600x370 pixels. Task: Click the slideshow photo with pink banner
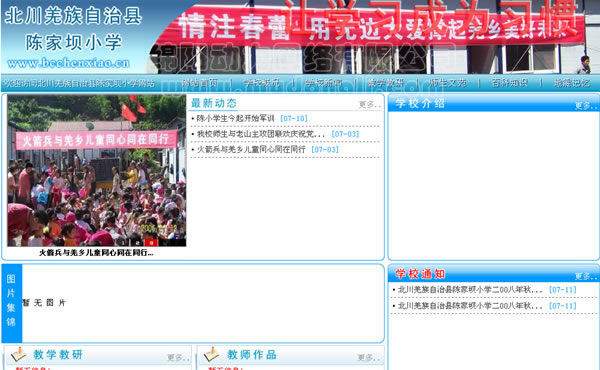96,170
